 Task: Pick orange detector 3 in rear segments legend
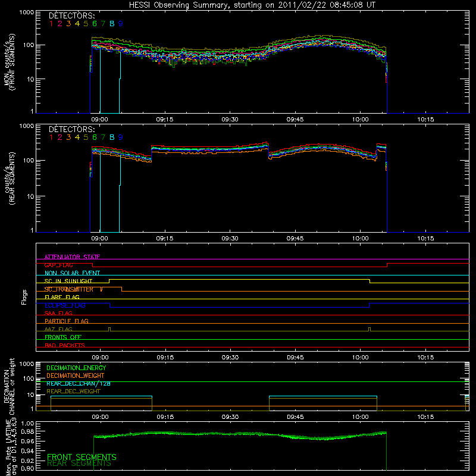coord(68,137)
